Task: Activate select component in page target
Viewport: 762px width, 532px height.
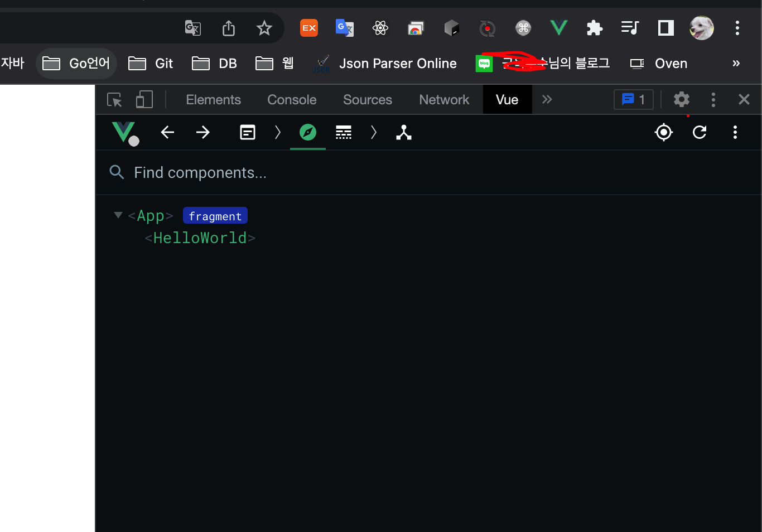Action: pyautogui.click(x=664, y=132)
